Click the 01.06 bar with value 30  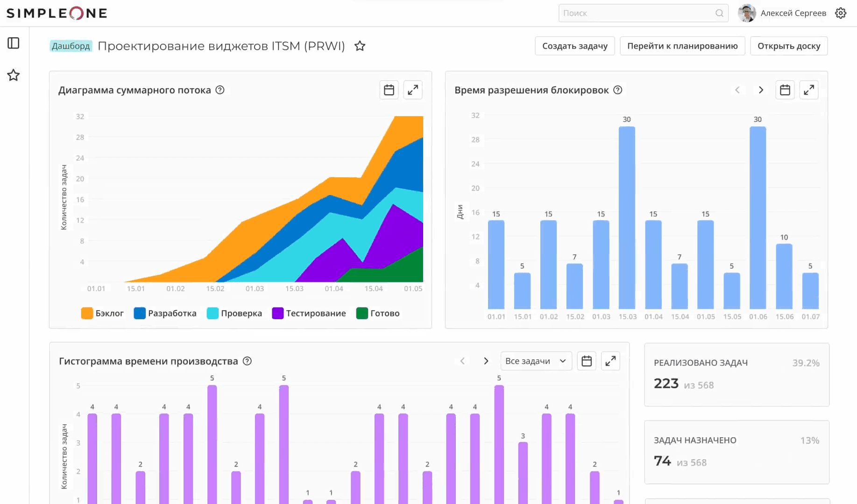click(758, 218)
